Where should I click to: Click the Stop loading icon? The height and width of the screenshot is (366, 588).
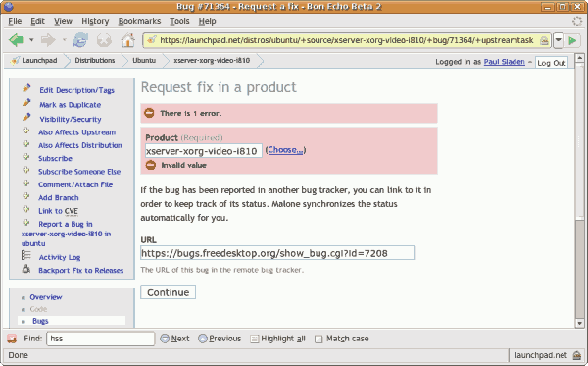coord(104,40)
